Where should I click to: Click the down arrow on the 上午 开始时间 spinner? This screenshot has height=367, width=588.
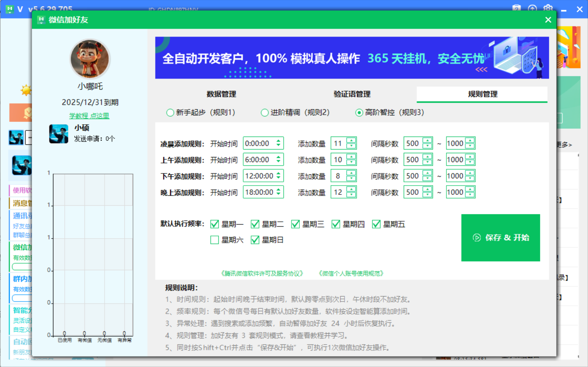click(278, 162)
